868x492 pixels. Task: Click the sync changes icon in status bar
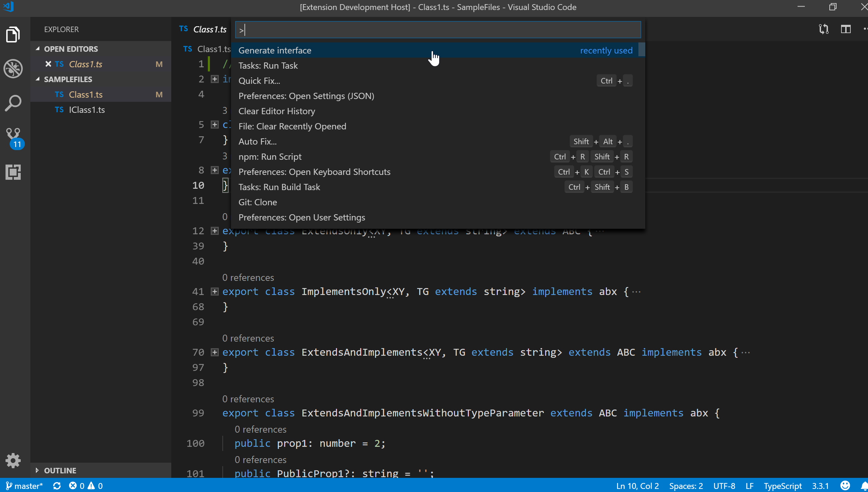click(57, 486)
